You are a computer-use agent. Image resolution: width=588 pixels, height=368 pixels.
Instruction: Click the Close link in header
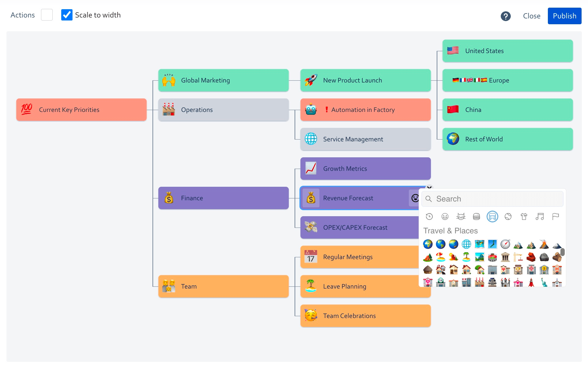tap(532, 16)
